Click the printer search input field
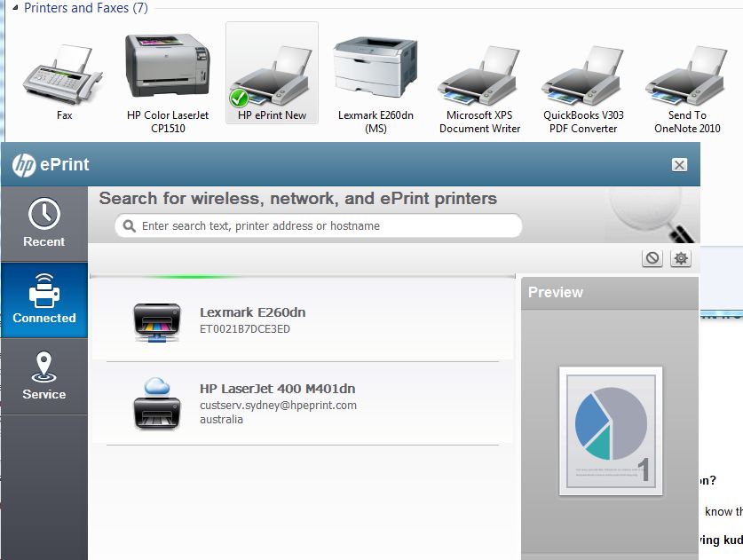743x560 pixels. tap(320, 226)
